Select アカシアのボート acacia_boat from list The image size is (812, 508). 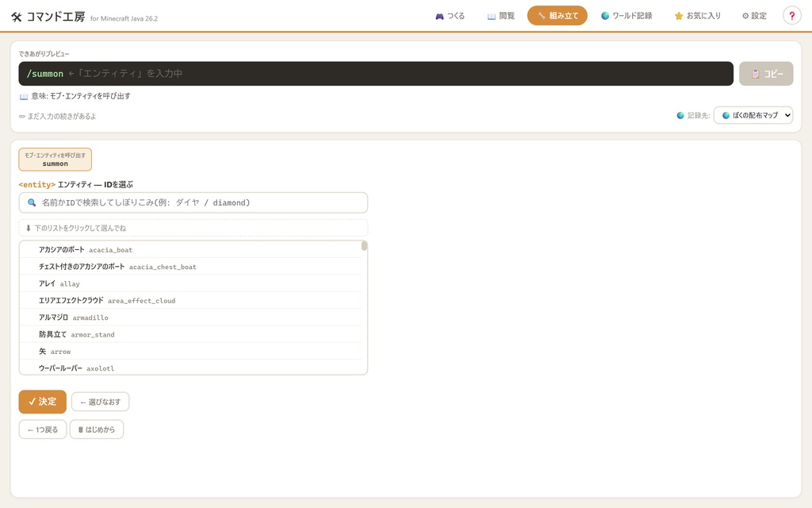pyautogui.click(x=190, y=249)
